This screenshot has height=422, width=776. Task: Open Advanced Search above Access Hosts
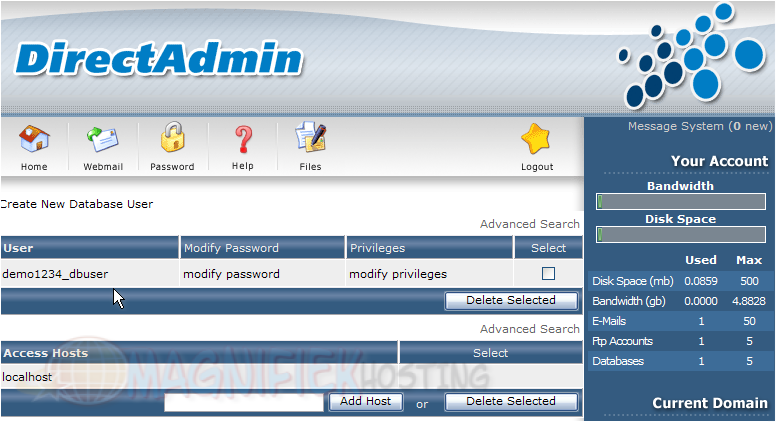pos(530,329)
